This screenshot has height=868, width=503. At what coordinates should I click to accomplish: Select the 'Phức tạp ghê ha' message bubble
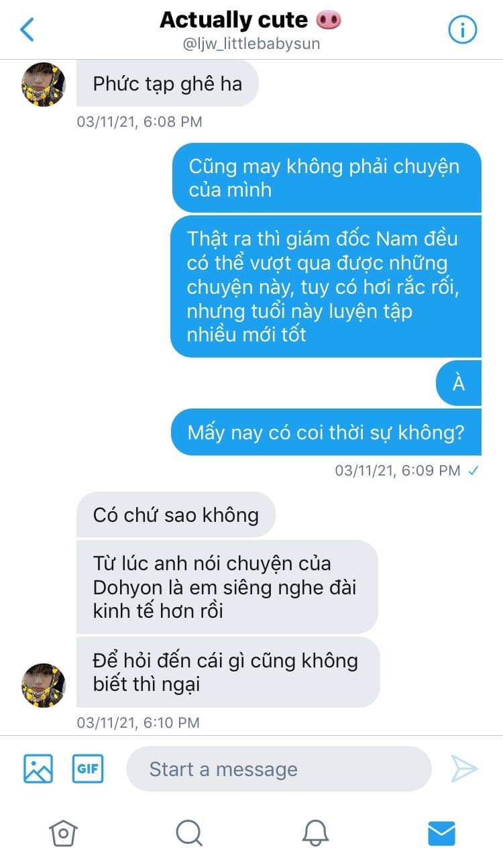(x=168, y=84)
